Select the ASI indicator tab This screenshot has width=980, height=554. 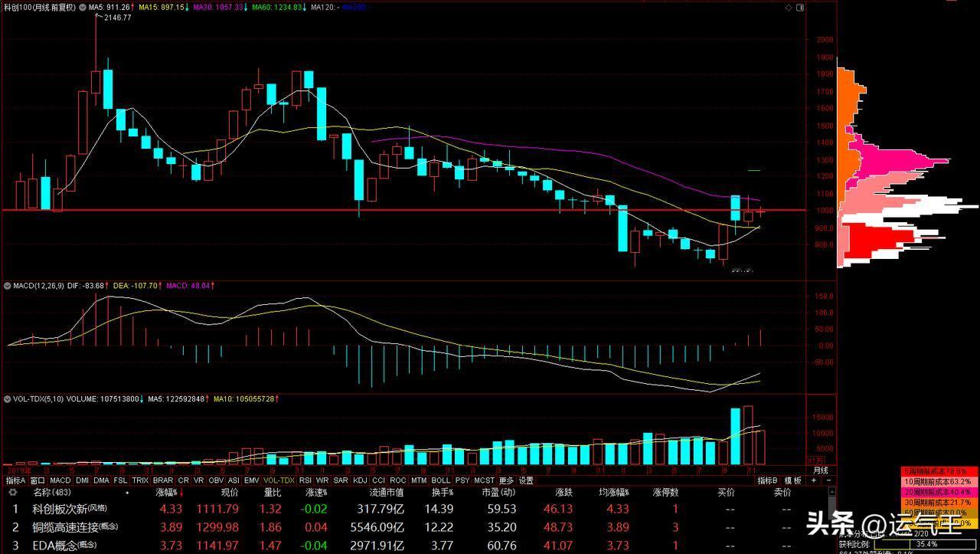point(234,480)
